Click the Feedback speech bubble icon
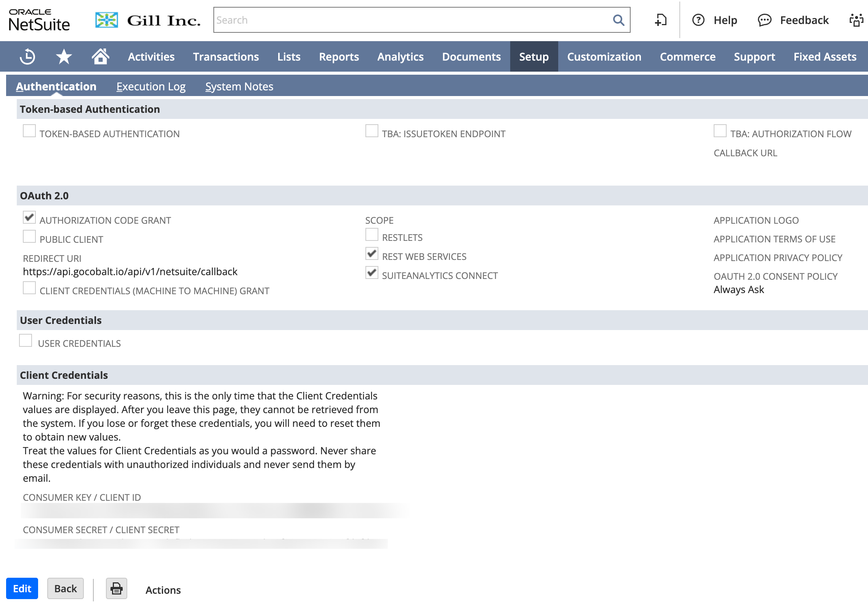Image resolution: width=868 pixels, height=609 pixels. point(764,20)
